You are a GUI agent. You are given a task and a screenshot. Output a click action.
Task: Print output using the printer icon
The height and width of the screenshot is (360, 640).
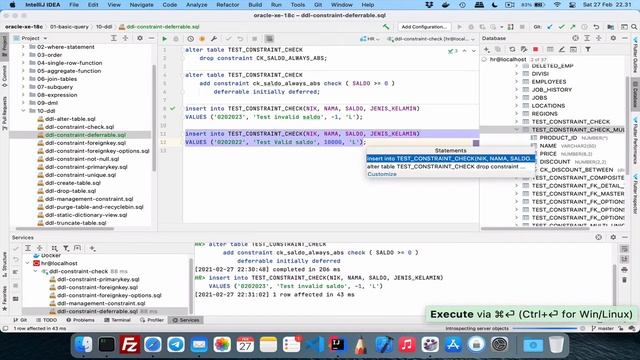624,270
